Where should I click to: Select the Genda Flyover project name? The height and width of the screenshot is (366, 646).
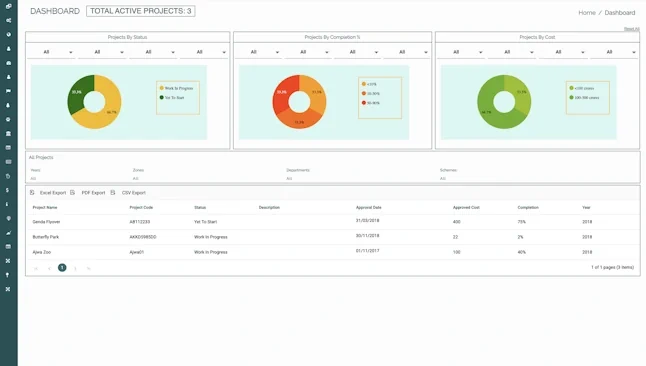(x=46, y=222)
